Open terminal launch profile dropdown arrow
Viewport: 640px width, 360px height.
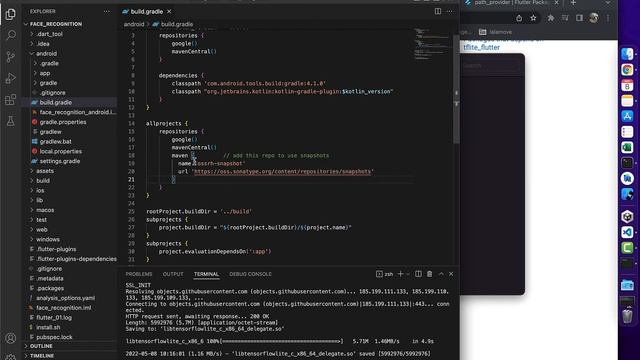pyautogui.click(x=408, y=274)
